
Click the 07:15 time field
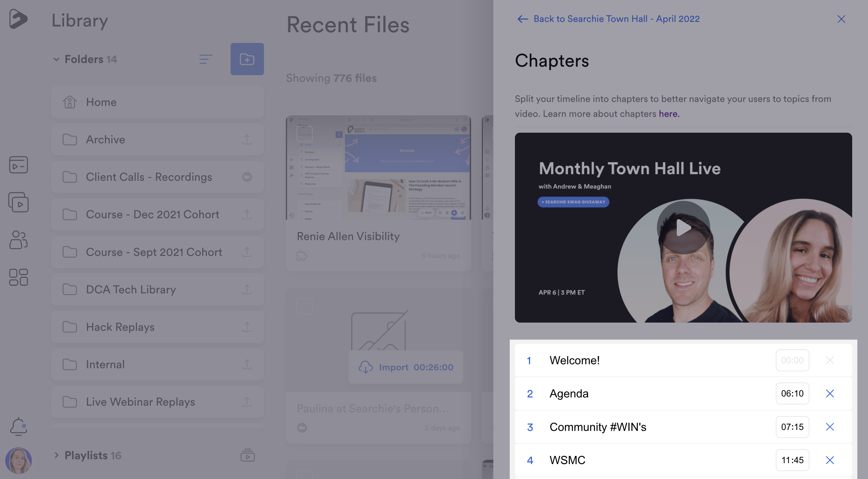792,427
